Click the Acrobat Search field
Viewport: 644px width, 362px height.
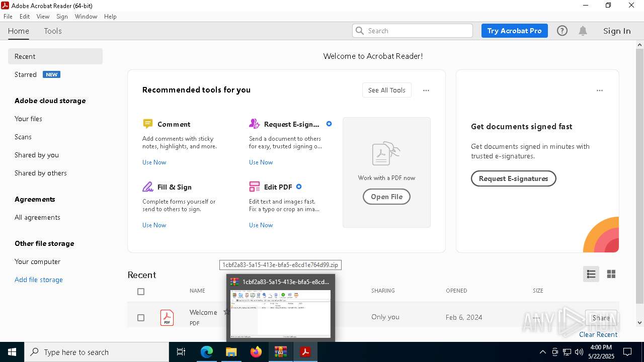pyautogui.click(x=413, y=31)
